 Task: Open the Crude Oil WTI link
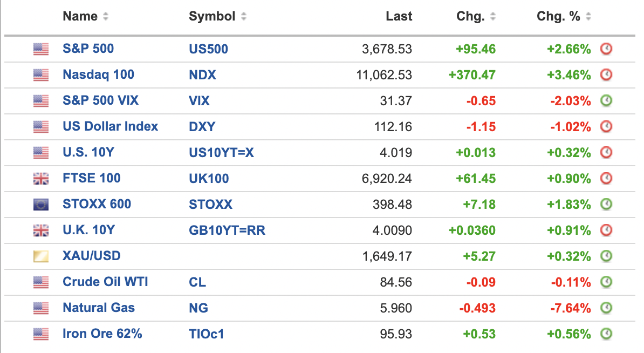(x=105, y=282)
